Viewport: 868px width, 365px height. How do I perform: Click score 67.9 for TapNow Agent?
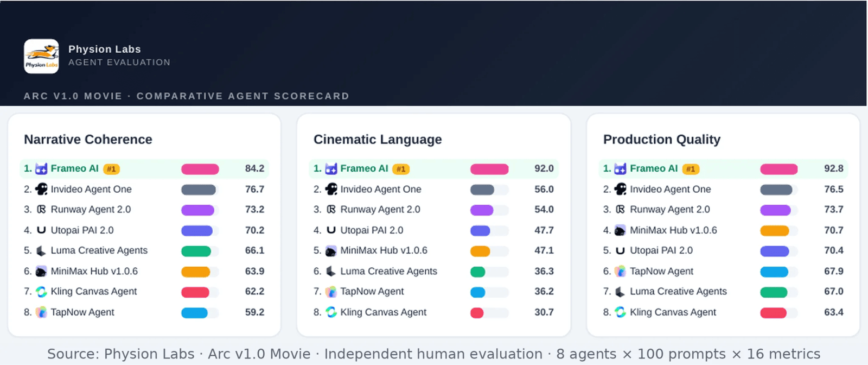[834, 271]
